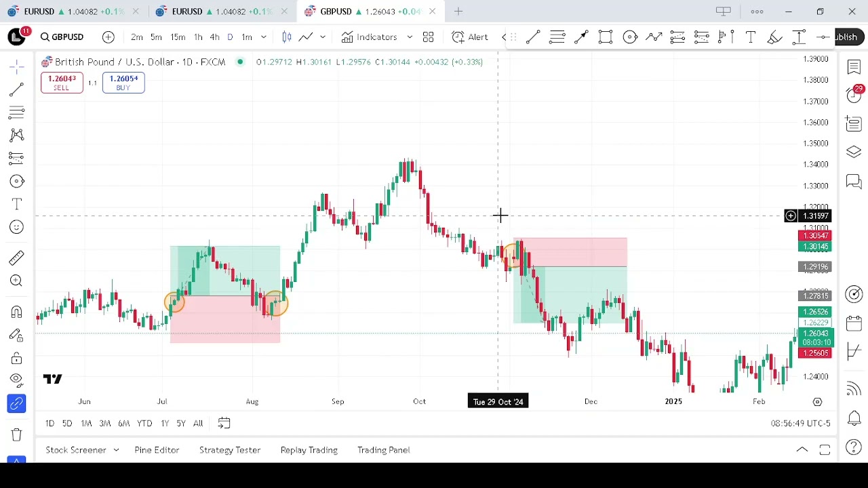Screen dimensions: 868x488
Task: Set date range to YTD
Action: point(144,424)
